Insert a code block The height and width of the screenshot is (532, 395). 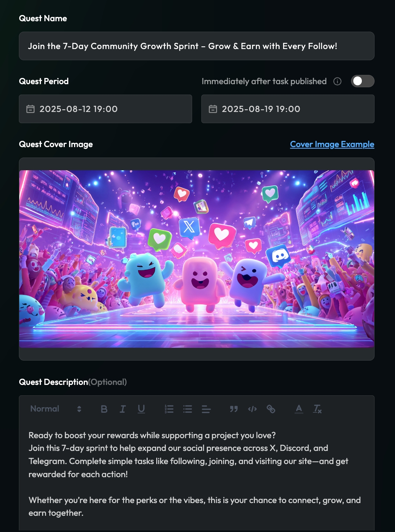tap(252, 409)
